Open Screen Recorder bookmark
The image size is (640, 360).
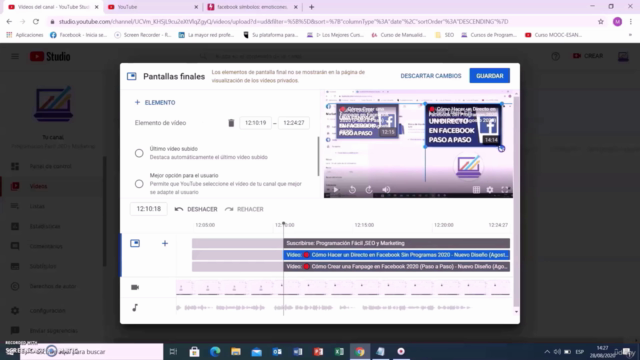pyautogui.click(x=142, y=35)
